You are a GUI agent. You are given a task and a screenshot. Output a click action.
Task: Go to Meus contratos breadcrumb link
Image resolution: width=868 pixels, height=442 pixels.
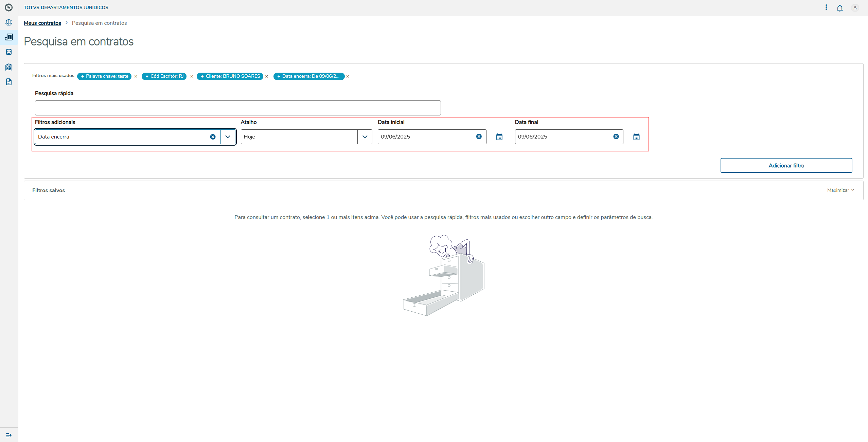[42, 23]
